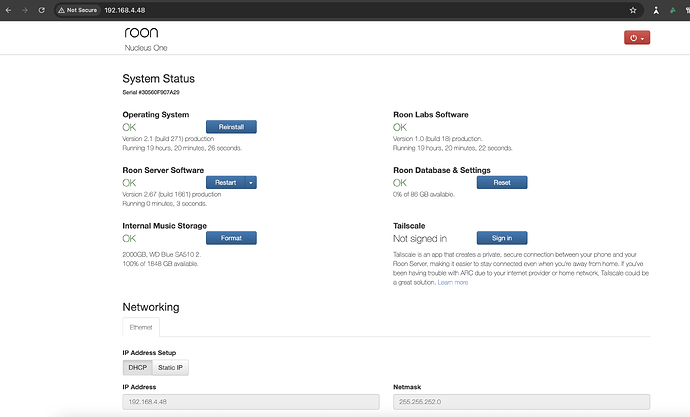690x417 pixels.
Task: Reload the page
Action: (41, 10)
